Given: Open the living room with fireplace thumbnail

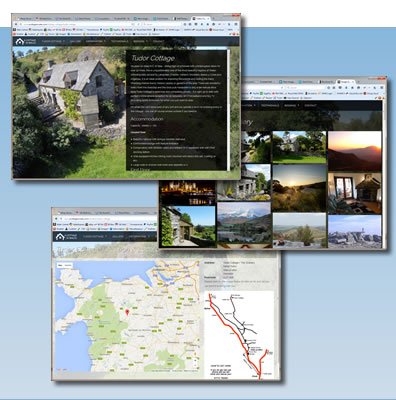Looking at the screenshot, I should (x=355, y=193).
